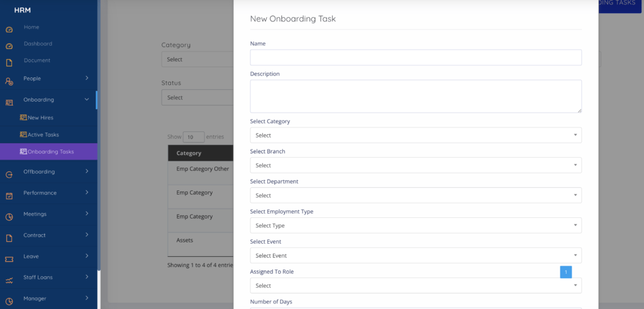Open the Select Category dropdown in modal
Image resolution: width=644 pixels, height=309 pixels.
point(416,135)
